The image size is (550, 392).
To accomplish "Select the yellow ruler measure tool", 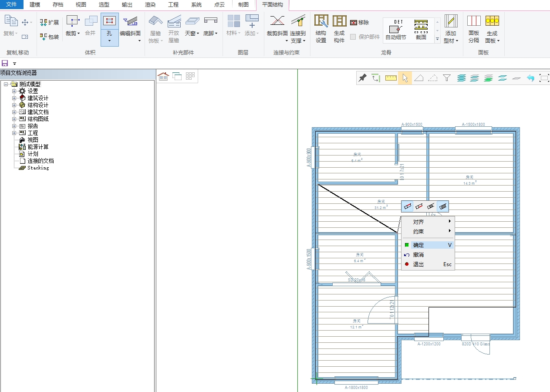I will pyautogui.click(x=391, y=78).
